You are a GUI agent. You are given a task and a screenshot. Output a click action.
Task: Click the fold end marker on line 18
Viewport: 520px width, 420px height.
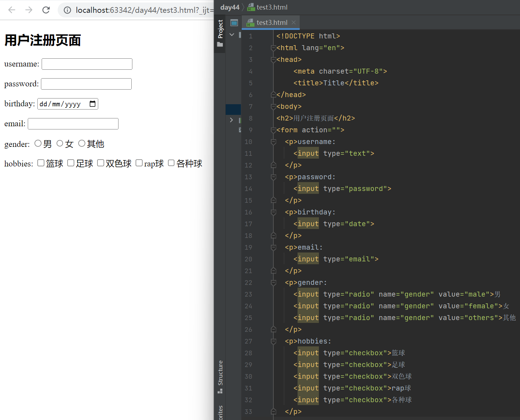pos(273,236)
